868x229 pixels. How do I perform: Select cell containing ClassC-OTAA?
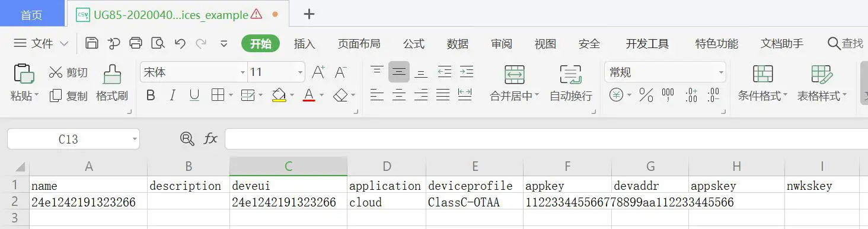pyautogui.click(x=474, y=202)
